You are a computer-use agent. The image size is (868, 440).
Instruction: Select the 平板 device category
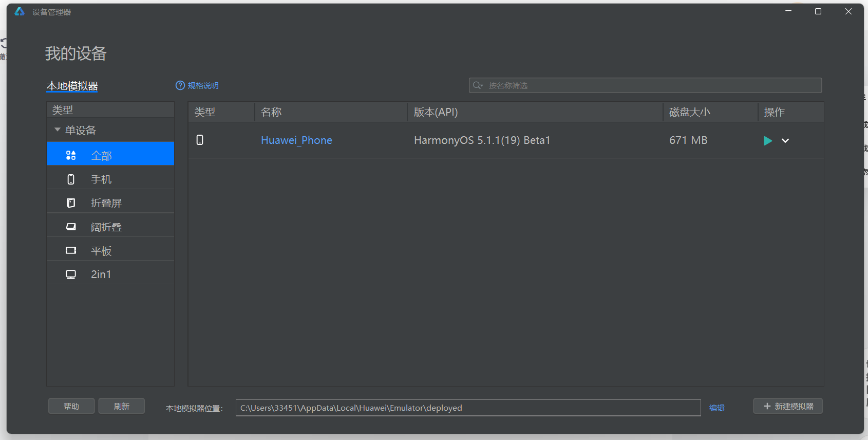click(110, 249)
